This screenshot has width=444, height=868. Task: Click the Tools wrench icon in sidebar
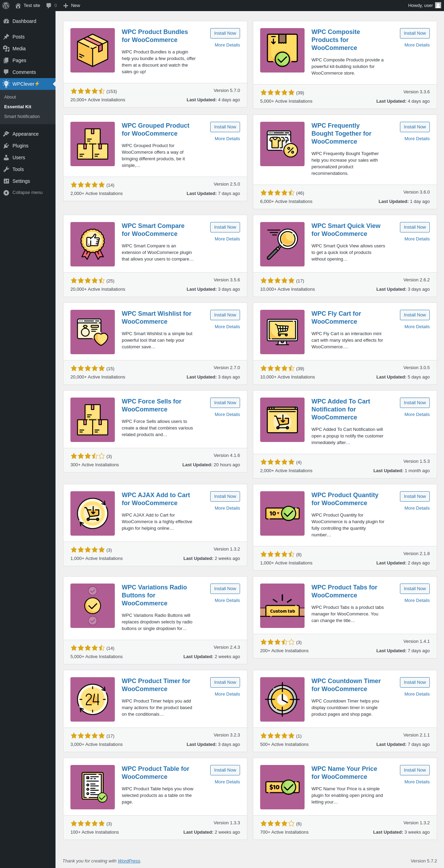click(6, 169)
